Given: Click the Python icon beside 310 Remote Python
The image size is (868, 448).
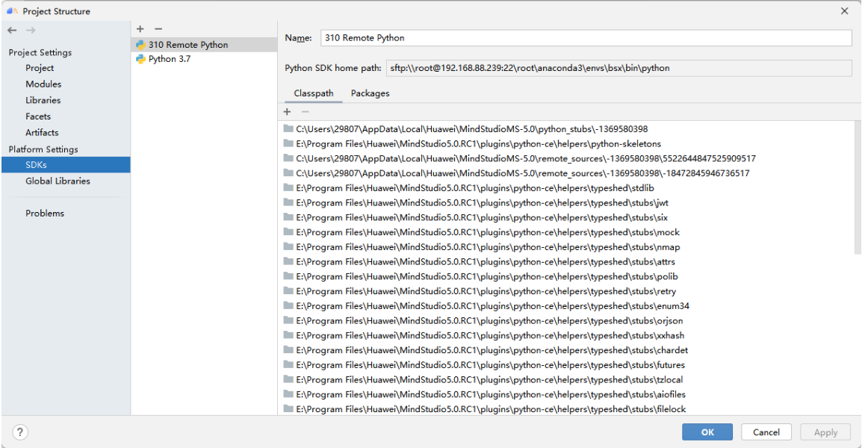Looking at the screenshot, I should [140, 45].
